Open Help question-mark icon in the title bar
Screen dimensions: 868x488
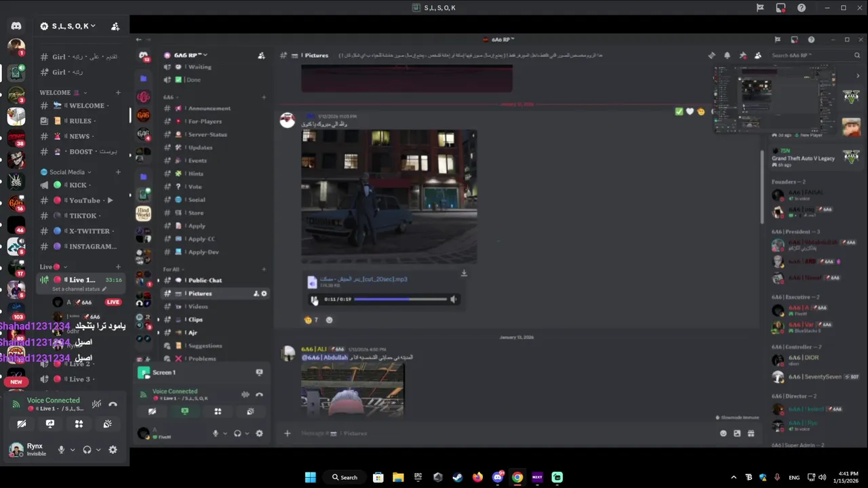pos(802,7)
